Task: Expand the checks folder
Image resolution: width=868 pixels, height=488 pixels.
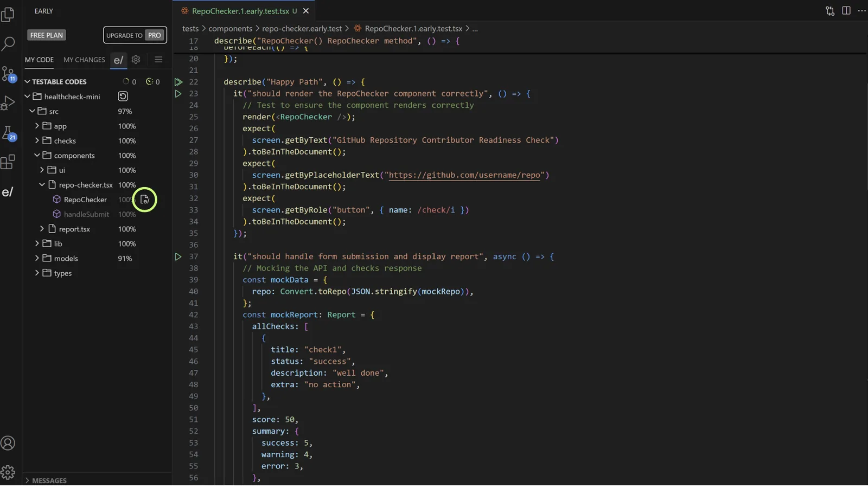Action: point(37,140)
